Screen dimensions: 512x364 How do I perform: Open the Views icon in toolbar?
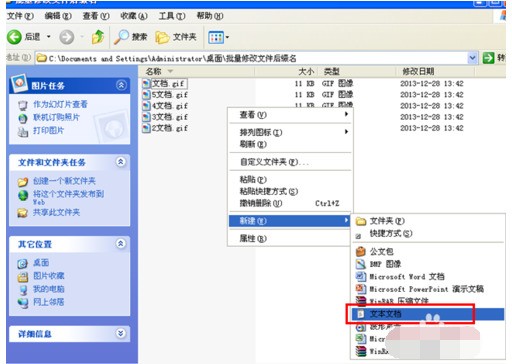tap(216, 37)
